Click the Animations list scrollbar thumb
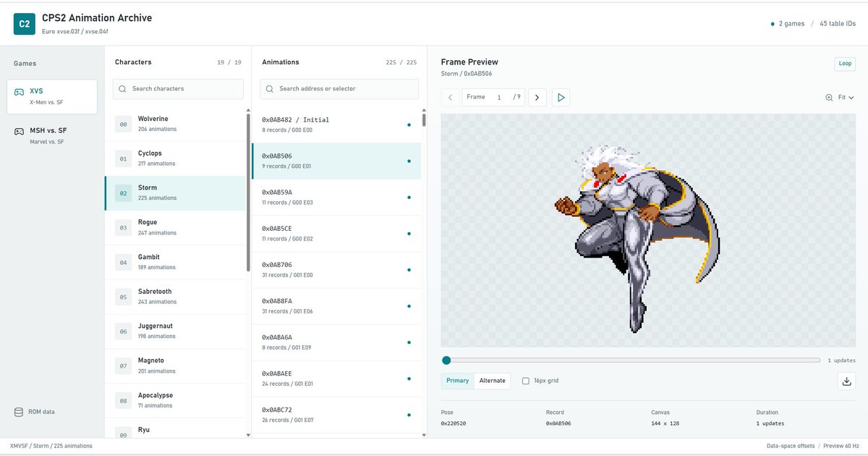868x456 pixels. coord(424,120)
